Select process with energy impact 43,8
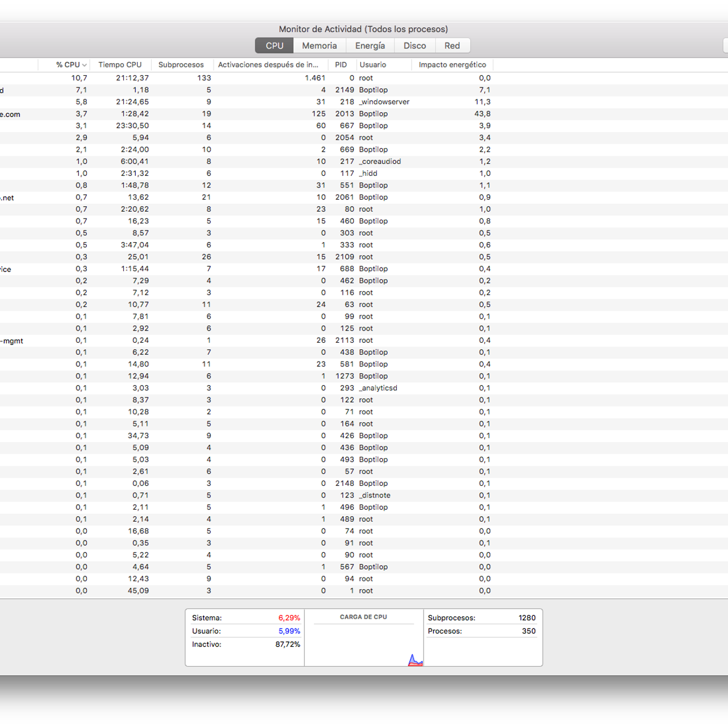Screen dimensions: 728x728 click(x=482, y=114)
